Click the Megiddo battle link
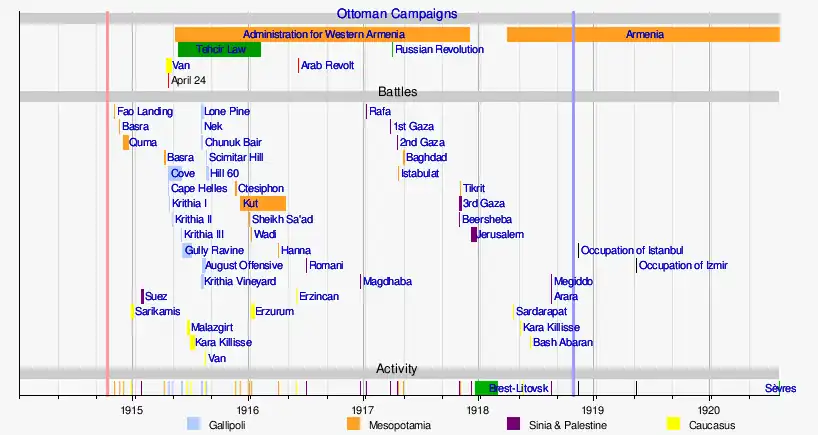The width and height of the screenshot is (818, 435). click(x=573, y=281)
